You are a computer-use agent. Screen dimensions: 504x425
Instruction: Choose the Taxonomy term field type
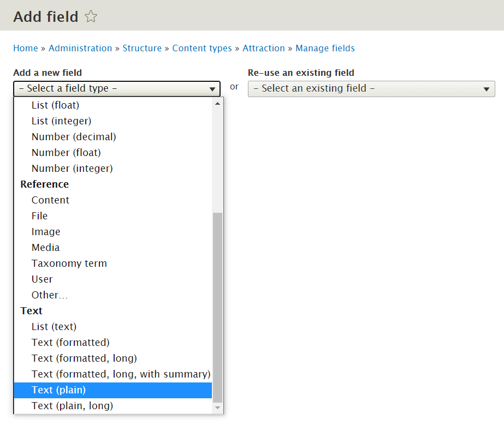(69, 263)
